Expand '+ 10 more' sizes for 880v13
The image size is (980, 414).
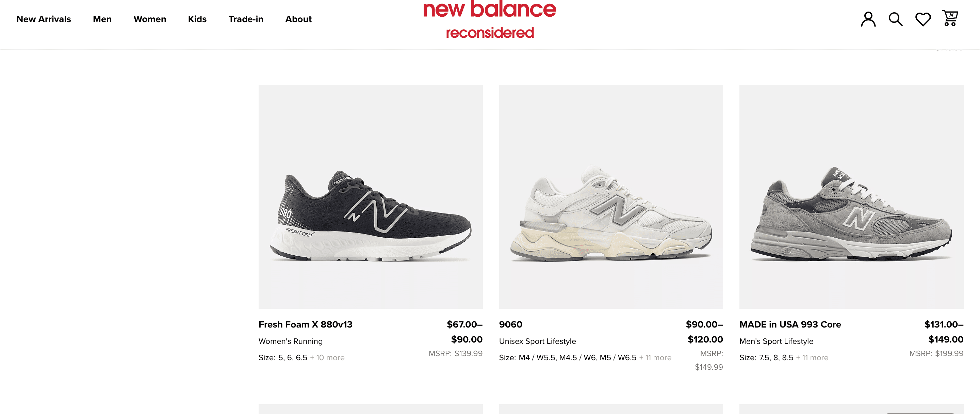point(327,358)
